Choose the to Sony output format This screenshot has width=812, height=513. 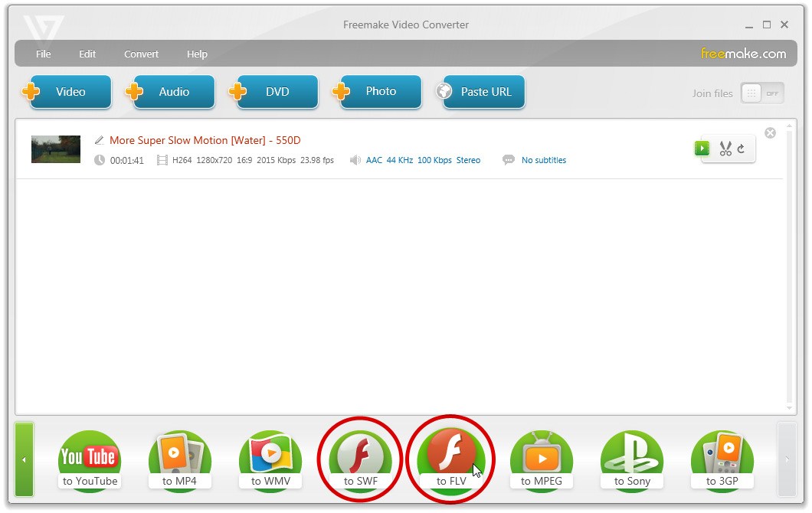pyautogui.click(x=632, y=461)
